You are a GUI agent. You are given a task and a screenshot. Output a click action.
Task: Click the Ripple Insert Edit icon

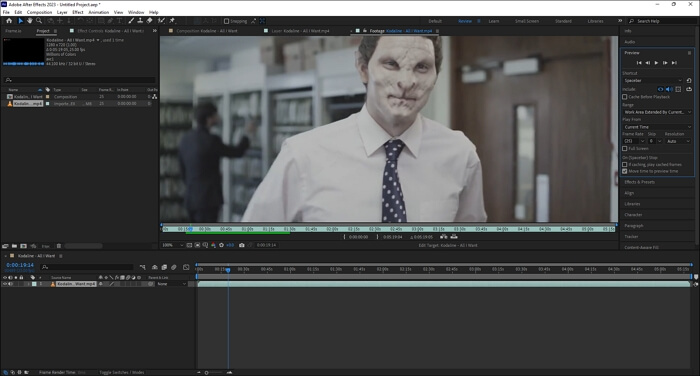click(443, 237)
